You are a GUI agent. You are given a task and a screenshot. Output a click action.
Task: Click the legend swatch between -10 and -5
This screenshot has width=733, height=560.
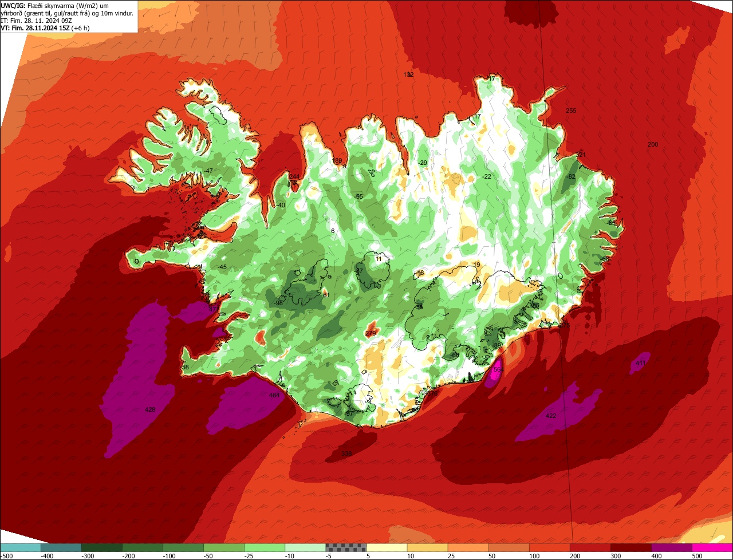305,547
